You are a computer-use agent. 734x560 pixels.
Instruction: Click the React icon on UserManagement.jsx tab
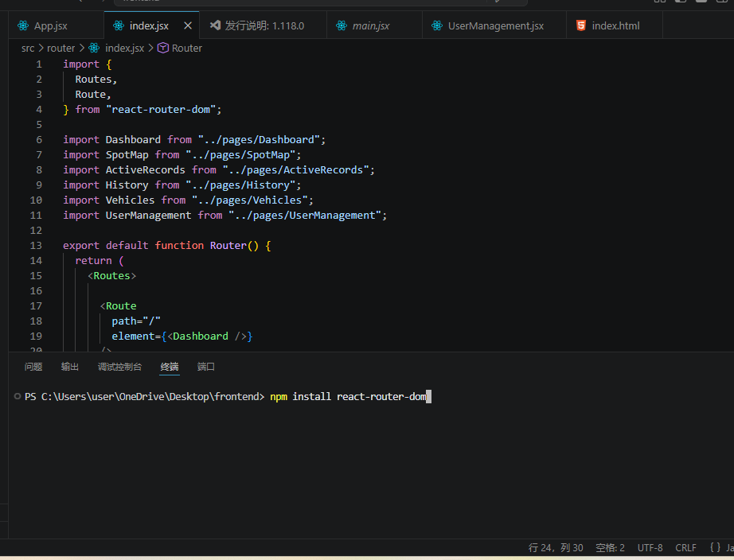pos(436,26)
